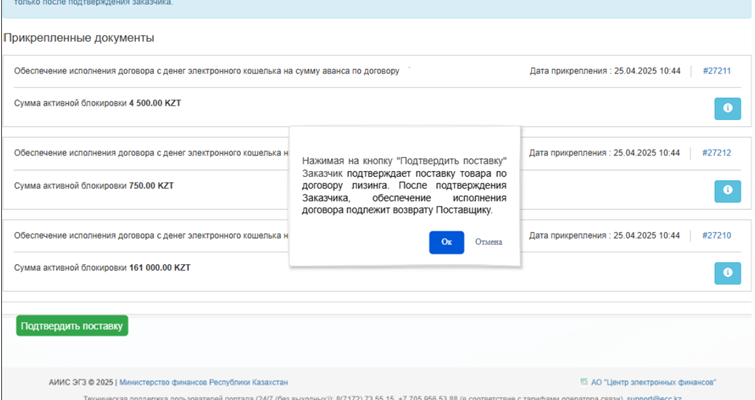Viewport: 755px width, 400px height.
Task: Click the green Подтвердить поставку button
Action: point(72,326)
